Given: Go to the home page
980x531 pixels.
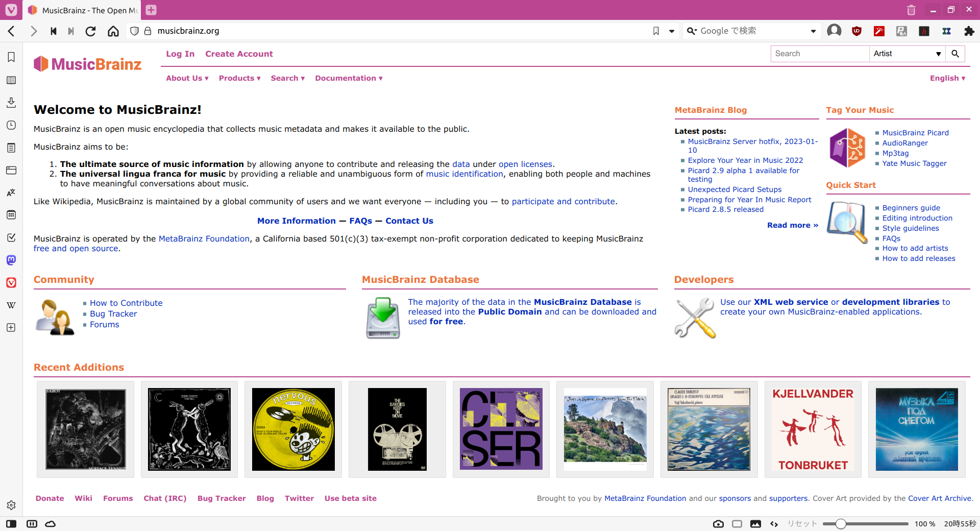Looking at the screenshot, I should (x=113, y=31).
